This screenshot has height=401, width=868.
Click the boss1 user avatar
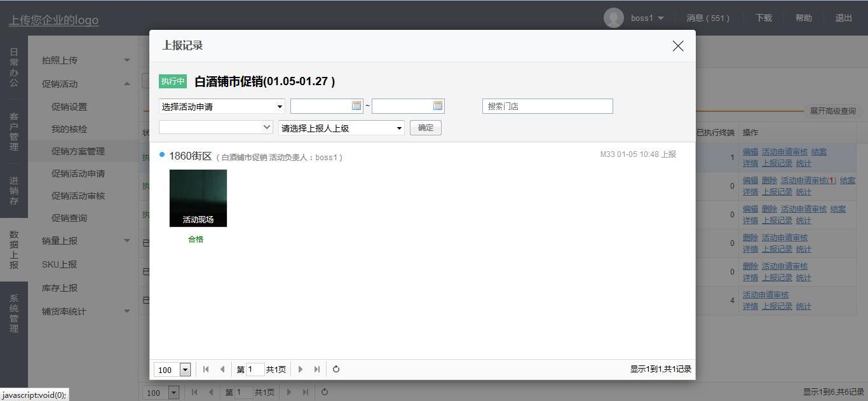(613, 18)
